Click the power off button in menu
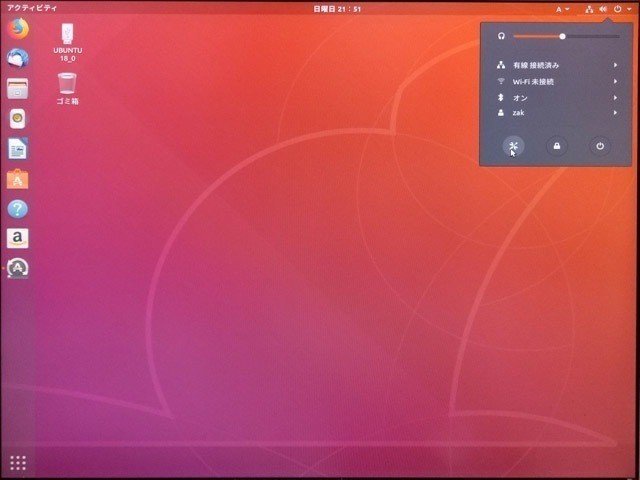The width and height of the screenshot is (640, 480). (600, 146)
